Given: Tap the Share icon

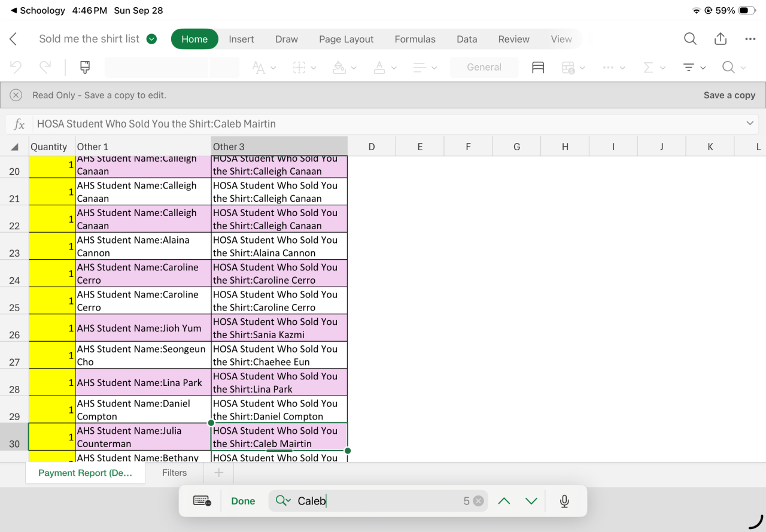Looking at the screenshot, I should 721,39.
